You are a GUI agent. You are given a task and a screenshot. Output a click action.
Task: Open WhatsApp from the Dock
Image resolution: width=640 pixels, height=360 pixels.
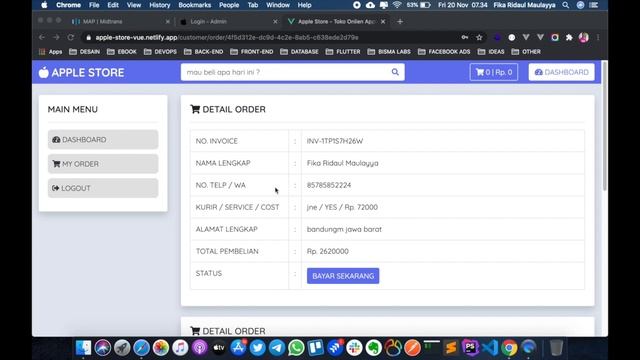[296, 348]
